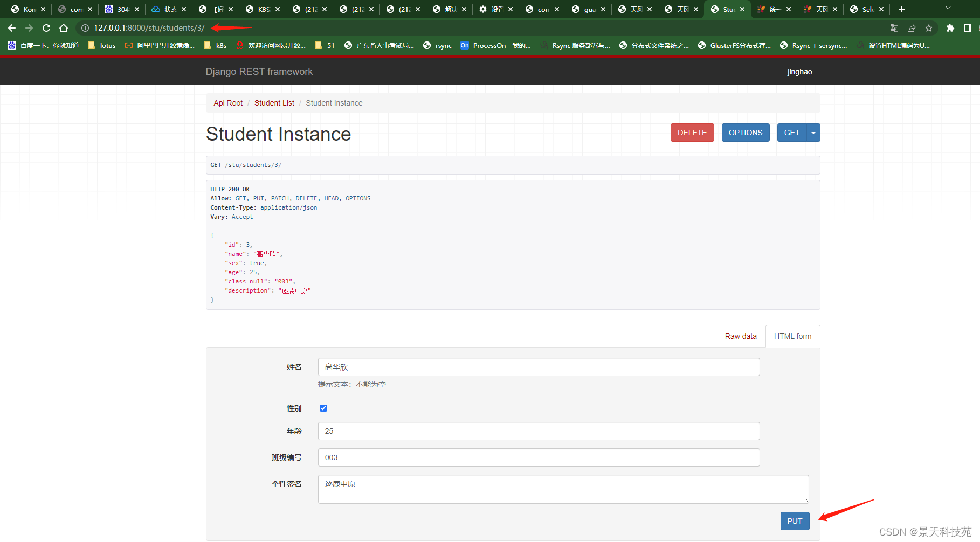Open the 百度一下 bookmark
This screenshot has height=542, width=980.
43,46
